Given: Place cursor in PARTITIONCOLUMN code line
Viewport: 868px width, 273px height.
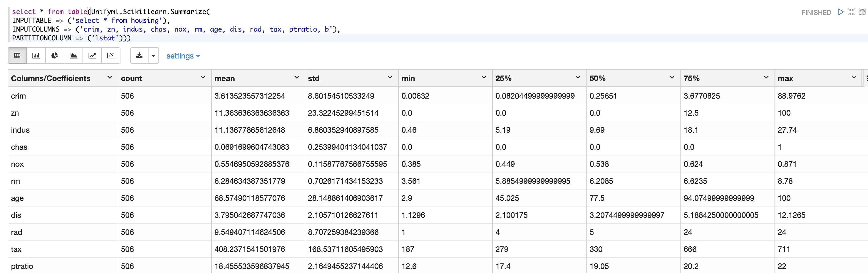Looking at the screenshot, I should [x=71, y=38].
